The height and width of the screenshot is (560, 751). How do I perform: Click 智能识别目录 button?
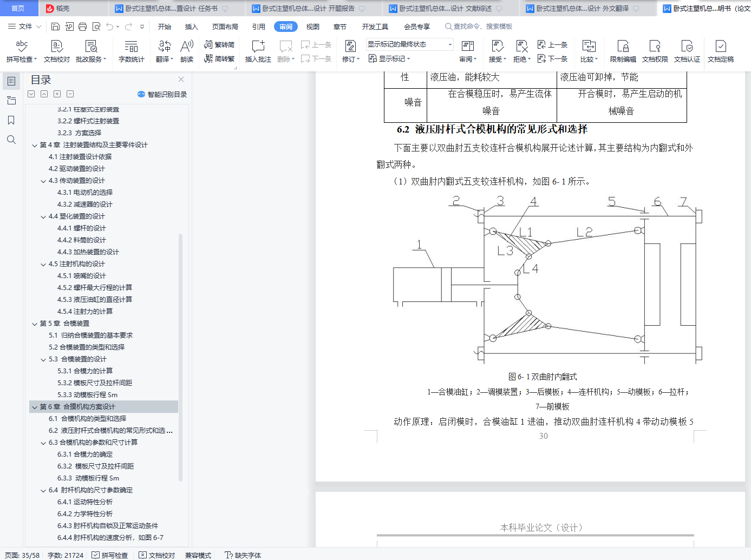click(x=162, y=94)
